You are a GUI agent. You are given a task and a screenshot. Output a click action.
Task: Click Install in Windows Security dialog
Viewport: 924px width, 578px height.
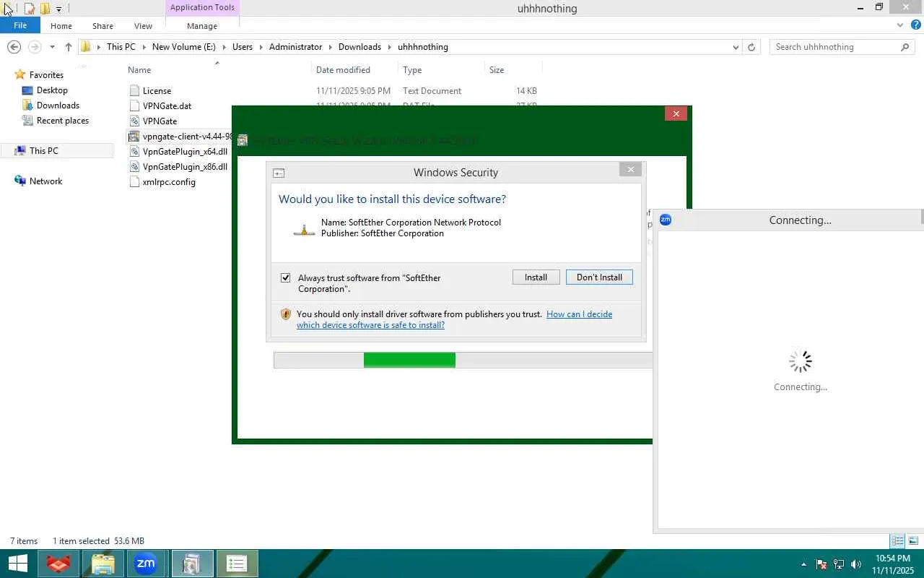(536, 277)
